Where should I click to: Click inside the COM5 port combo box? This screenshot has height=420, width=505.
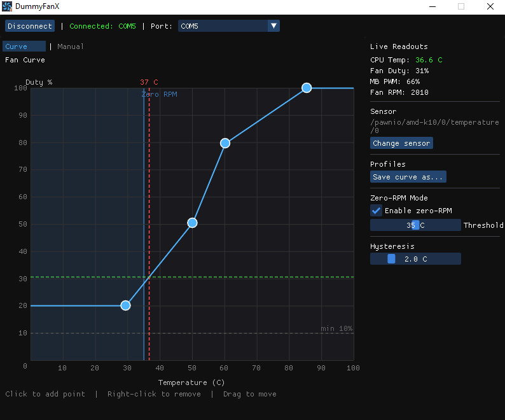(222, 26)
